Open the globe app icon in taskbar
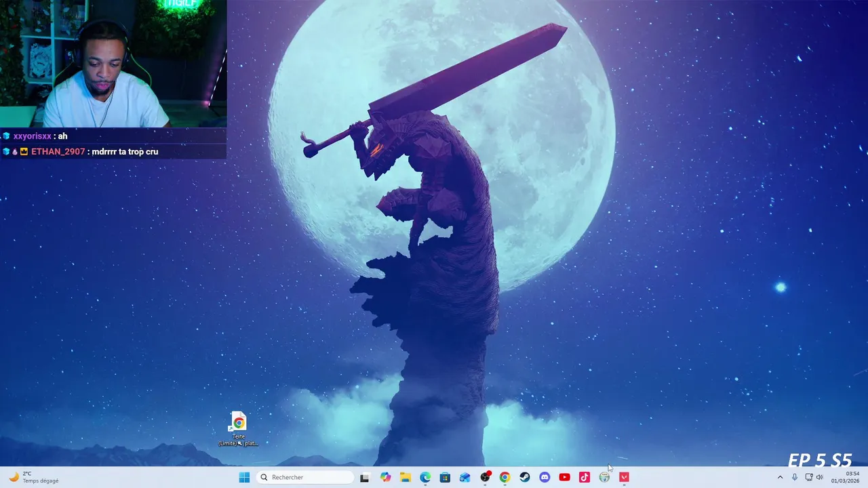The image size is (868, 488). click(604, 477)
